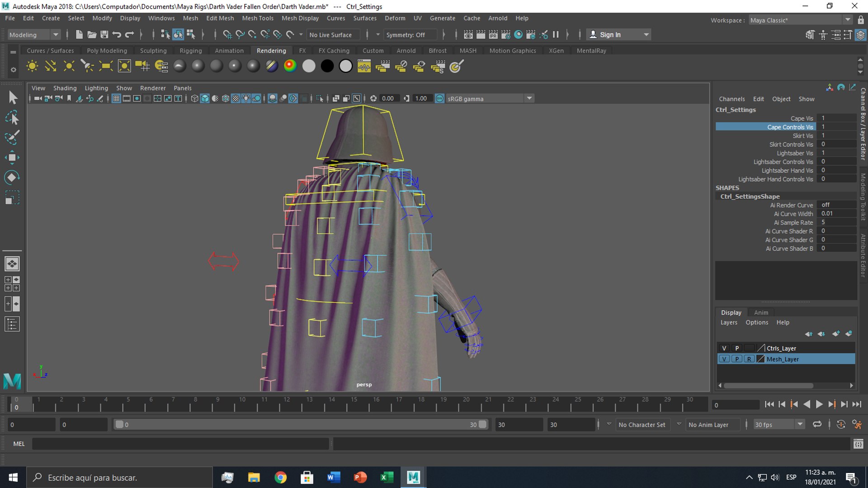Open Layers menu in Layer Editor

729,322
